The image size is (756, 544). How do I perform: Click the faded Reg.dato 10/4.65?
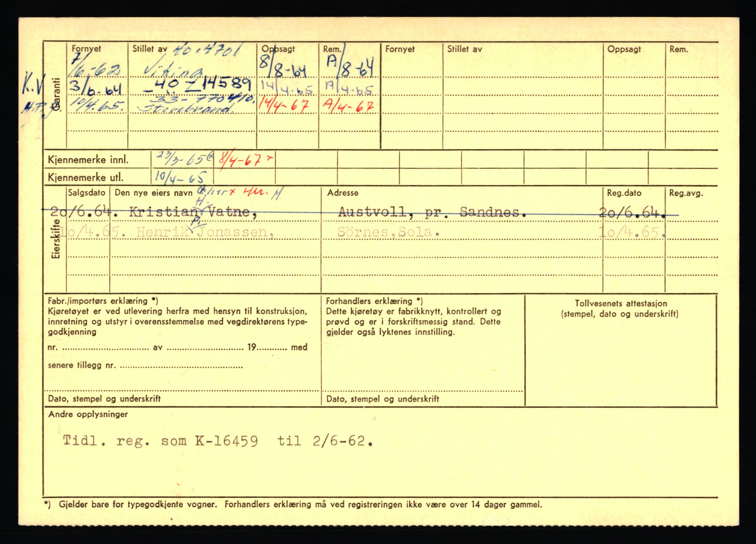pyautogui.click(x=632, y=232)
